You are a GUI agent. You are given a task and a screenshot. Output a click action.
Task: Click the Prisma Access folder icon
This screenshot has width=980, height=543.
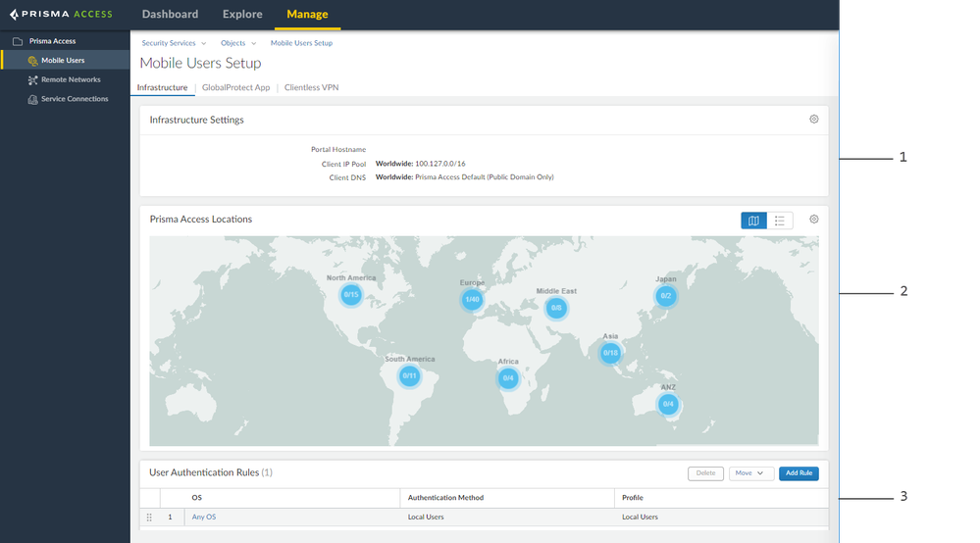[x=17, y=41]
